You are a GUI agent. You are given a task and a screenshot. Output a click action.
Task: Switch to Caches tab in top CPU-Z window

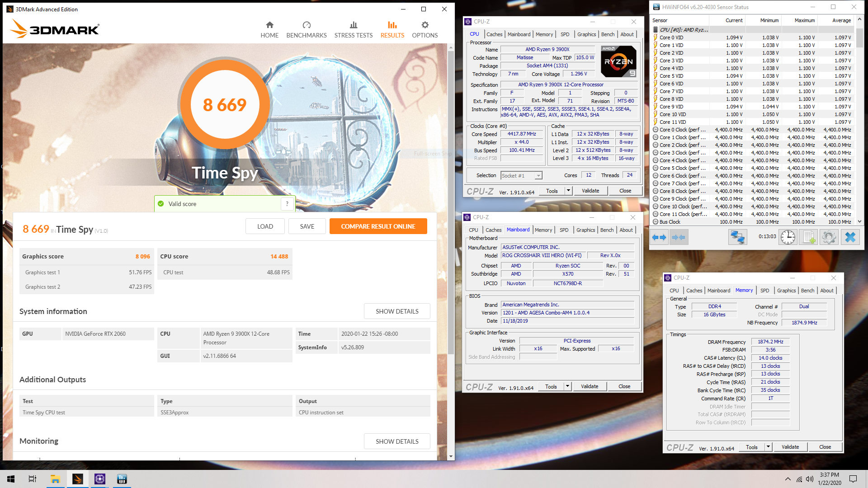point(494,34)
